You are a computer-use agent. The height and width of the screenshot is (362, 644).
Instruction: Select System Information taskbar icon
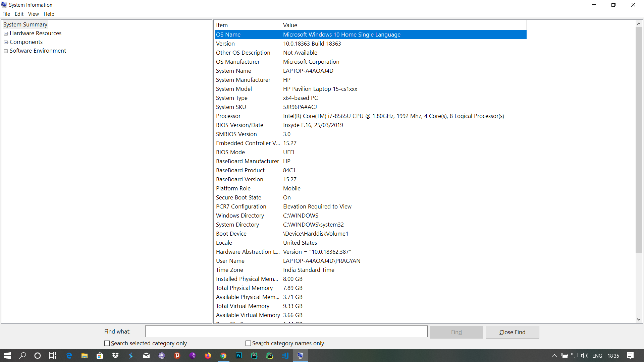click(x=301, y=356)
